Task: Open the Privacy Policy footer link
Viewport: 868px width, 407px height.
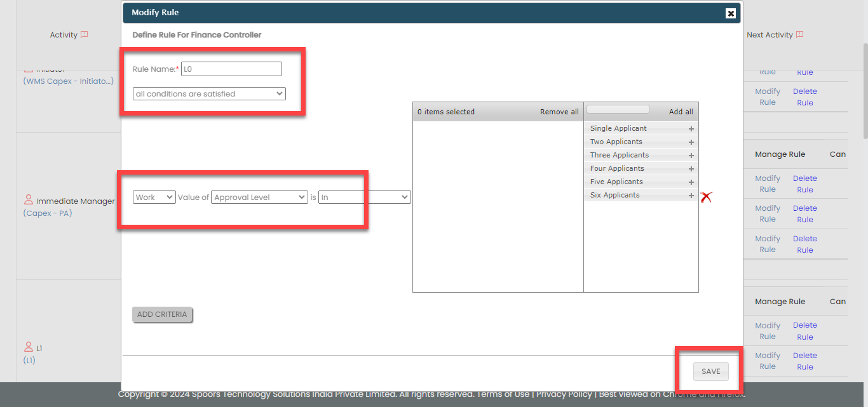Action: click(564, 394)
